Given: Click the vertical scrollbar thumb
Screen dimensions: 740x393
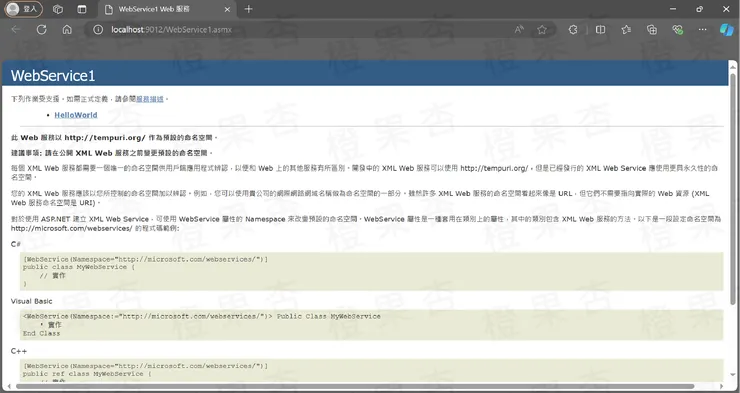Looking at the screenshot, I should (x=733, y=189).
